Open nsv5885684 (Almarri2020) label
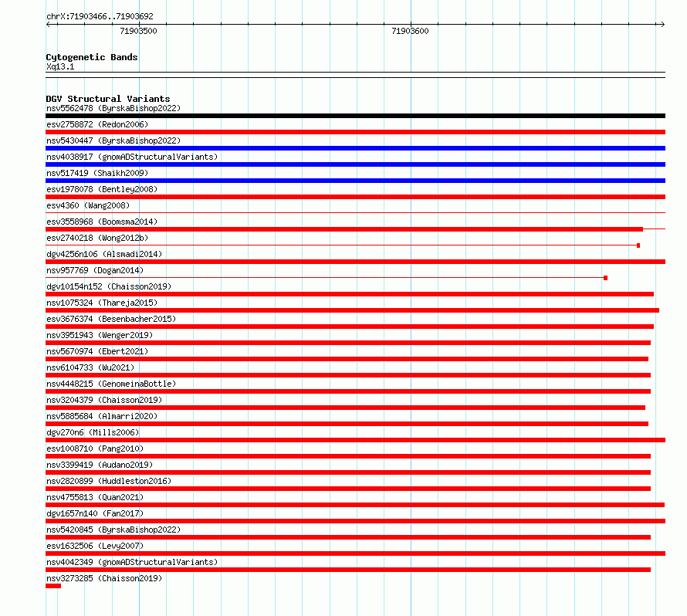Viewport: 687px width, 616px height. (x=102, y=416)
